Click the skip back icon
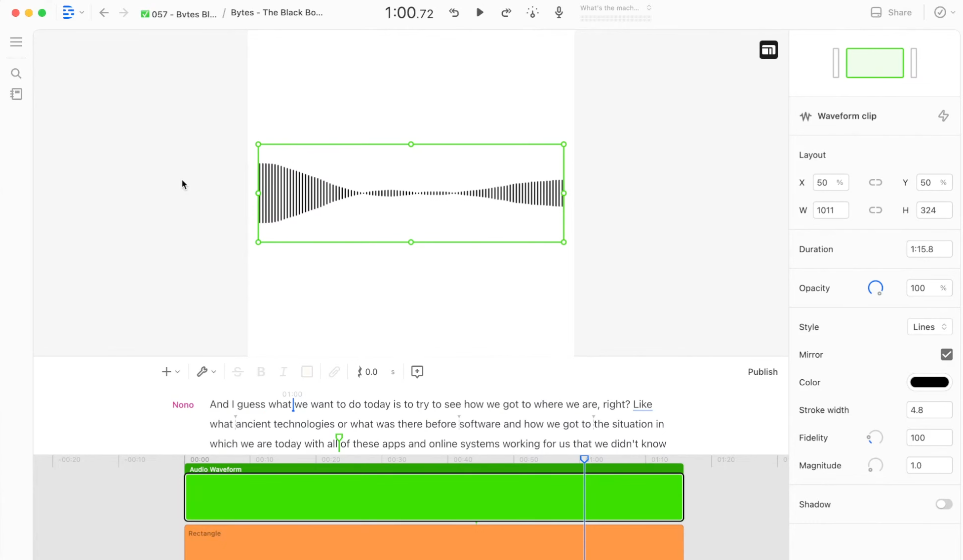This screenshot has width=963, height=560. click(x=454, y=12)
